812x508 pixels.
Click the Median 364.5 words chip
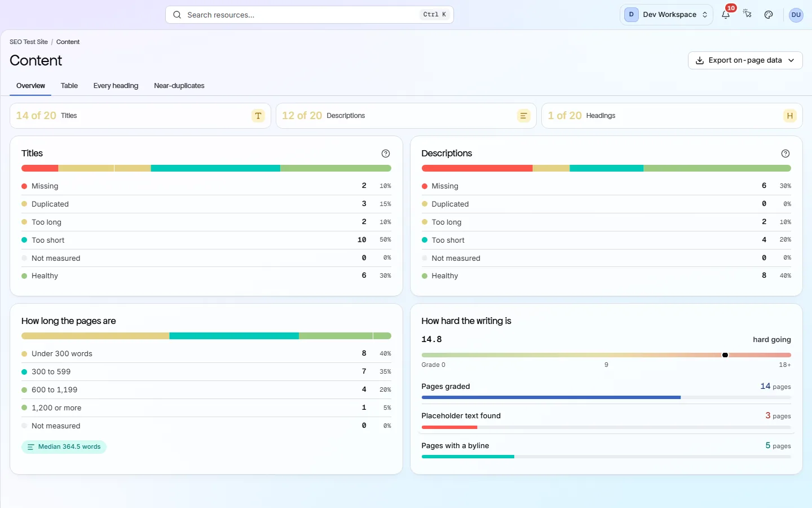tap(64, 447)
